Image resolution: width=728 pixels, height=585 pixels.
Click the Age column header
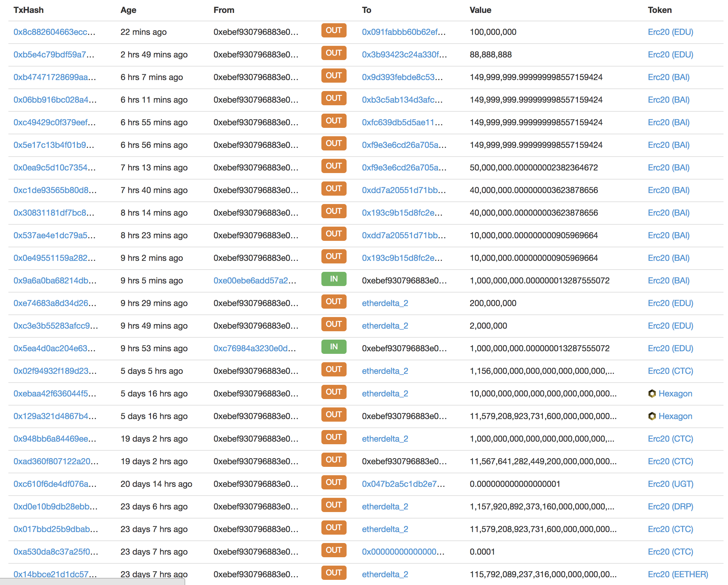tap(128, 10)
